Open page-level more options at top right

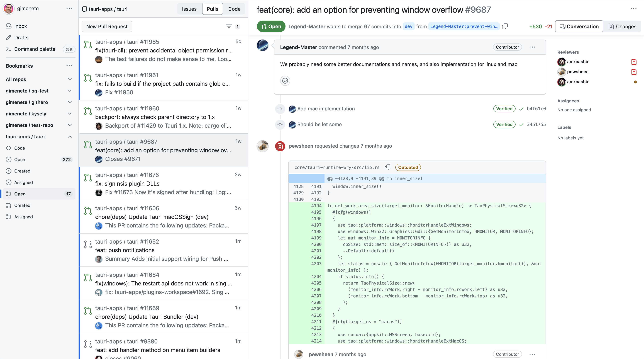(x=633, y=9)
